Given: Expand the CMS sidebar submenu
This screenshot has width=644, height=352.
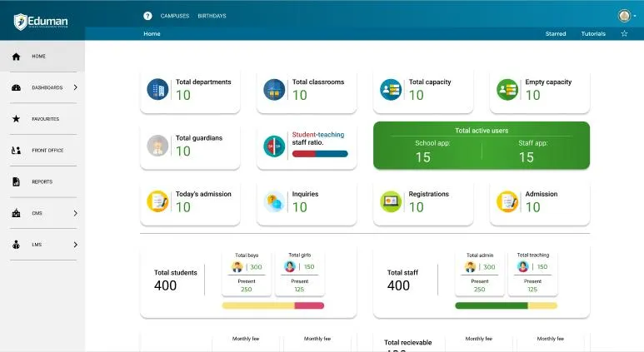Looking at the screenshot, I should (75, 213).
